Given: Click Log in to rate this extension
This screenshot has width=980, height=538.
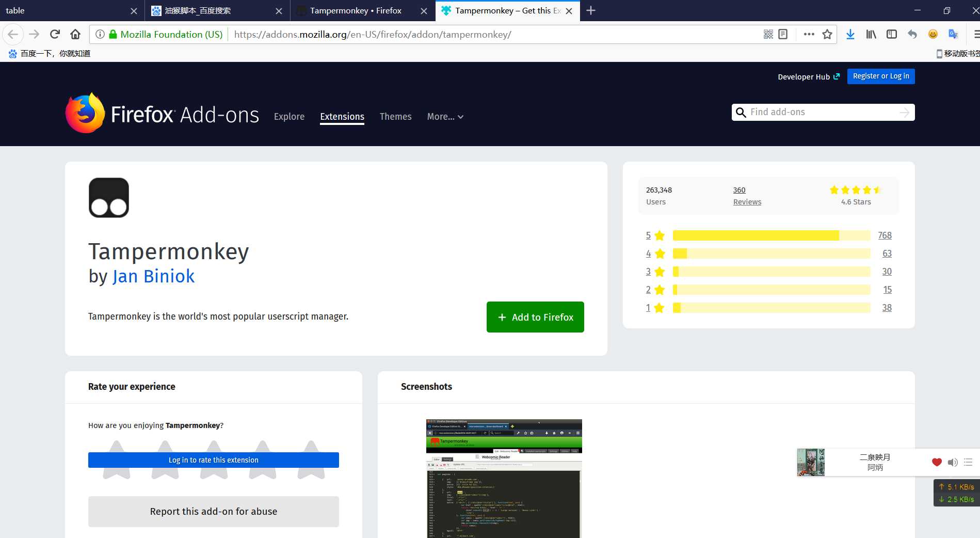Looking at the screenshot, I should click(x=214, y=460).
